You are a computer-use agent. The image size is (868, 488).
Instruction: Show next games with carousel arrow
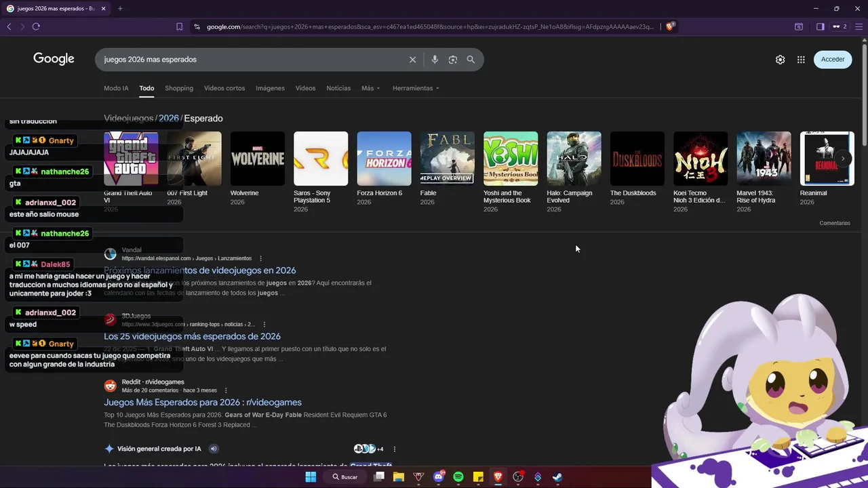tap(843, 158)
